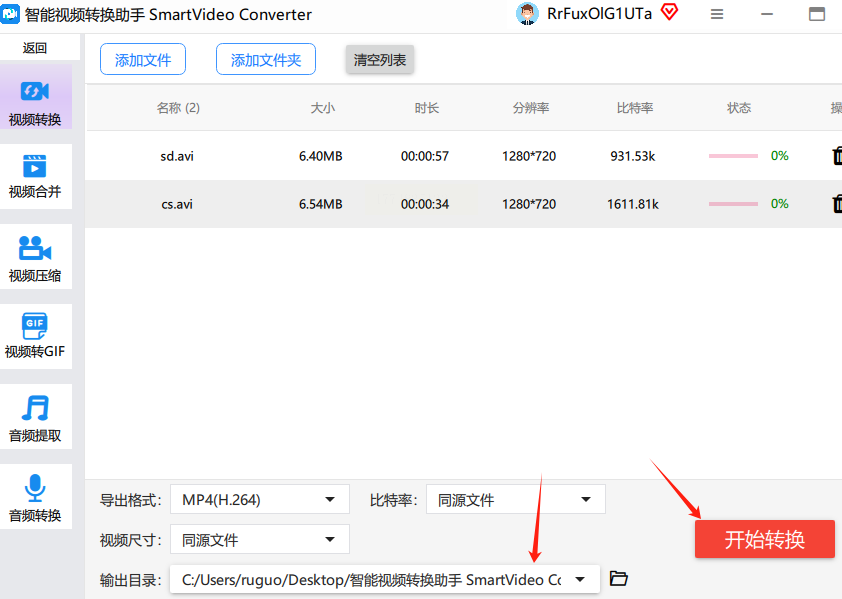Click the 6.40MB size cell
Image resolution: width=842 pixels, height=599 pixels.
321,156
